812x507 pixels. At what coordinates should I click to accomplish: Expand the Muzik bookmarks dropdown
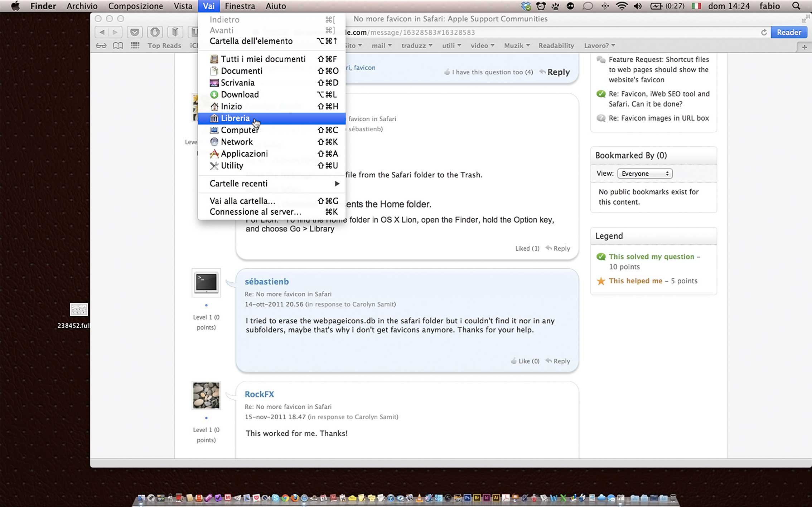[517, 45]
